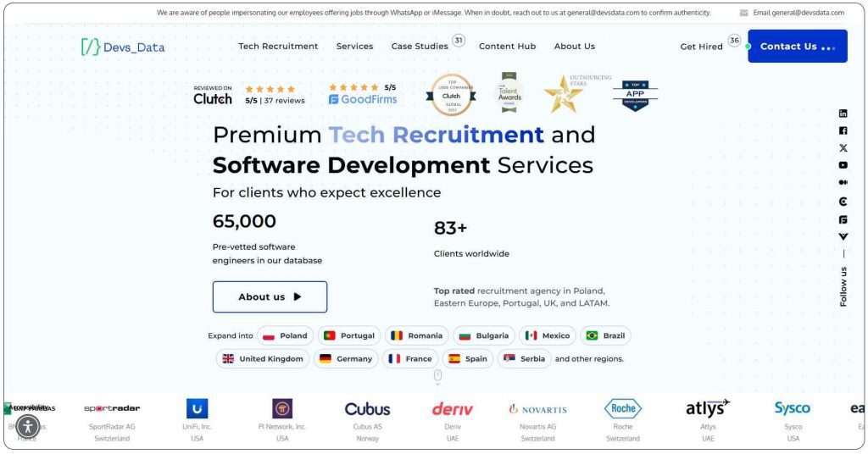Click the Sysco client logo
This screenshot has width=868, height=454.
(x=793, y=408)
